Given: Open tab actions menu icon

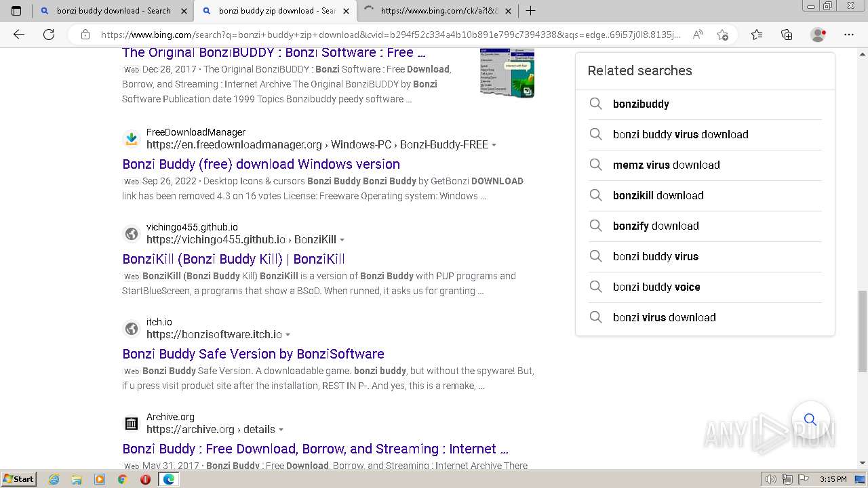Looking at the screenshot, I should point(16,11).
